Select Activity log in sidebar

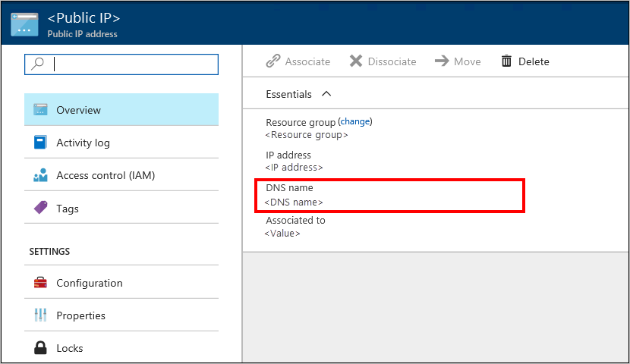click(83, 143)
